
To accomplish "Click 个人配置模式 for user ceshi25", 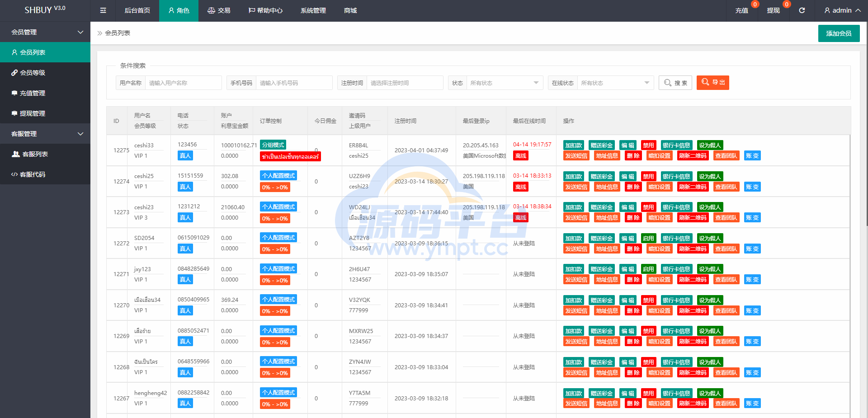I will click(278, 175).
